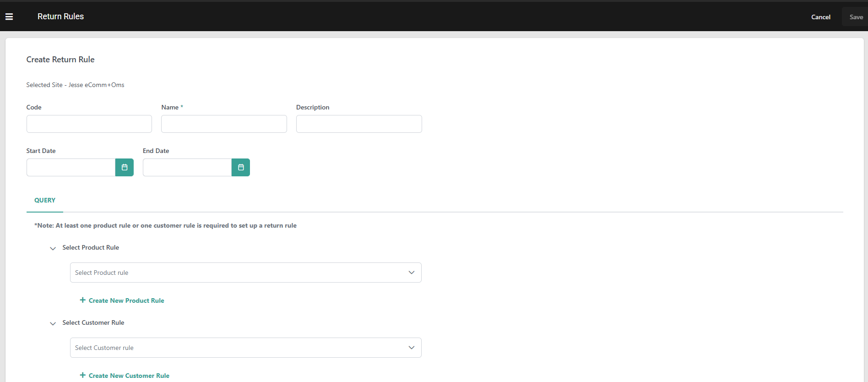Click into the End Date text field
Screen dimensions: 868x382
tap(187, 168)
